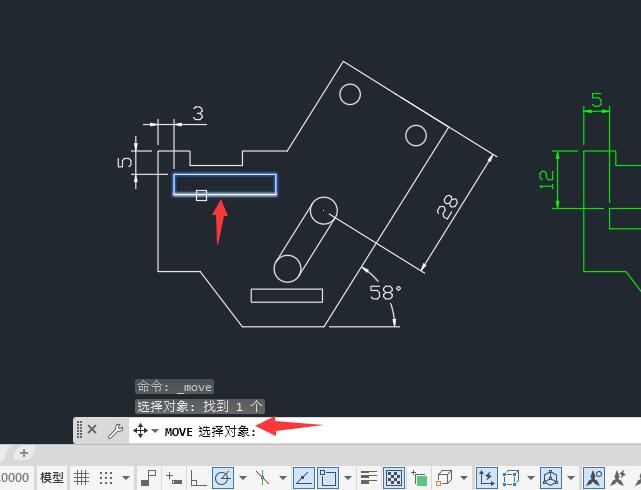The width and height of the screenshot is (641, 490).
Task: Select the lower small rectangle in drawing
Action: (x=287, y=295)
